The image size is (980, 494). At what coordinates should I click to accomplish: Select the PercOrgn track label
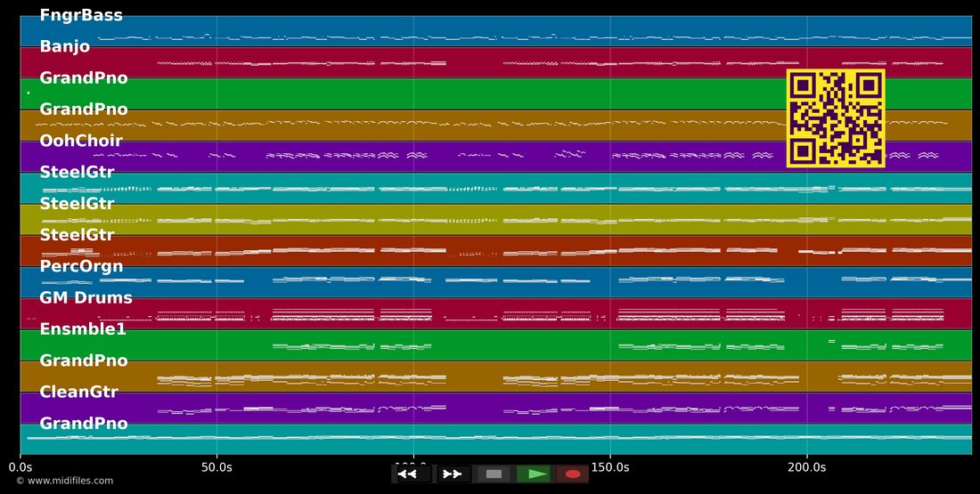[81, 267]
